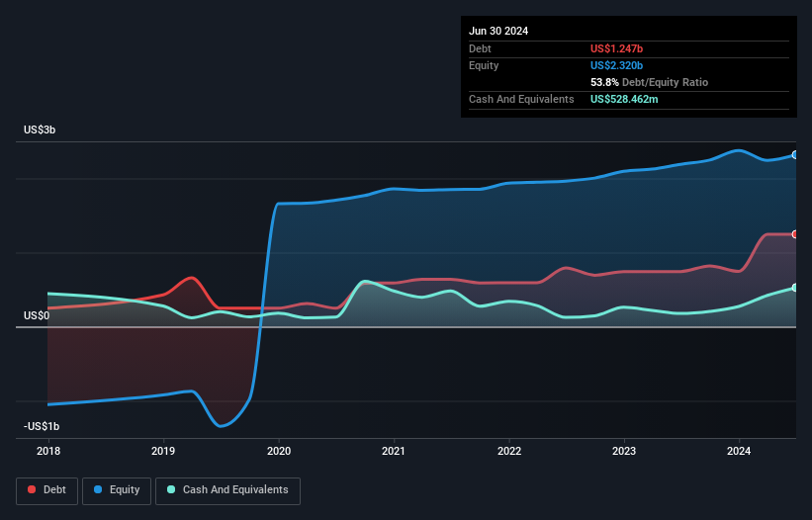The height and width of the screenshot is (520, 812).
Task: Click the 2020 x-axis label
Action: [279, 451]
